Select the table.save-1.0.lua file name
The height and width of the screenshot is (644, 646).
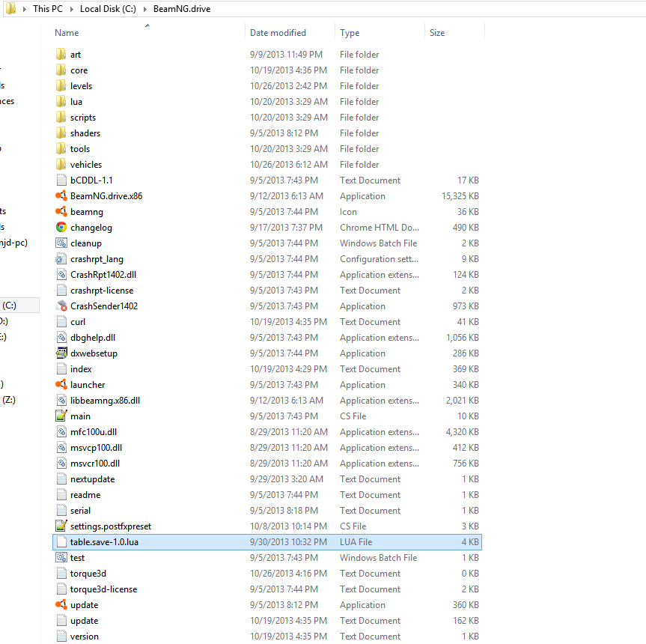point(104,542)
